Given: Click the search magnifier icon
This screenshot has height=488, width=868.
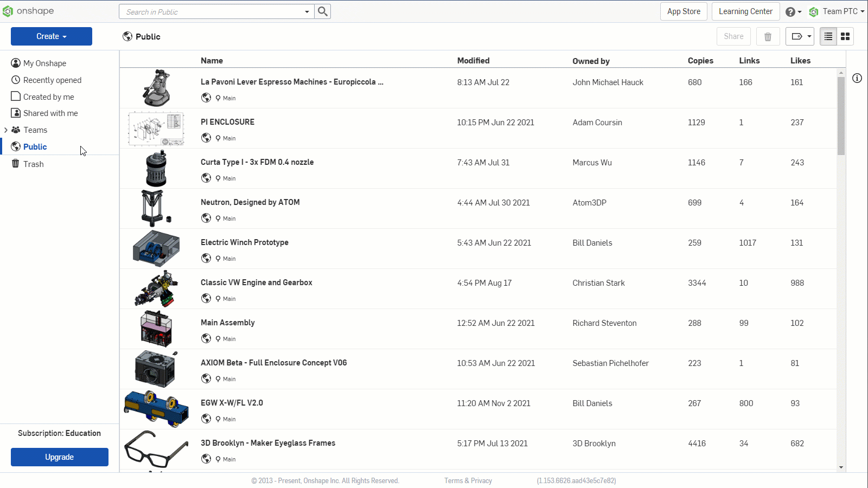Looking at the screenshot, I should click(323, 11).
